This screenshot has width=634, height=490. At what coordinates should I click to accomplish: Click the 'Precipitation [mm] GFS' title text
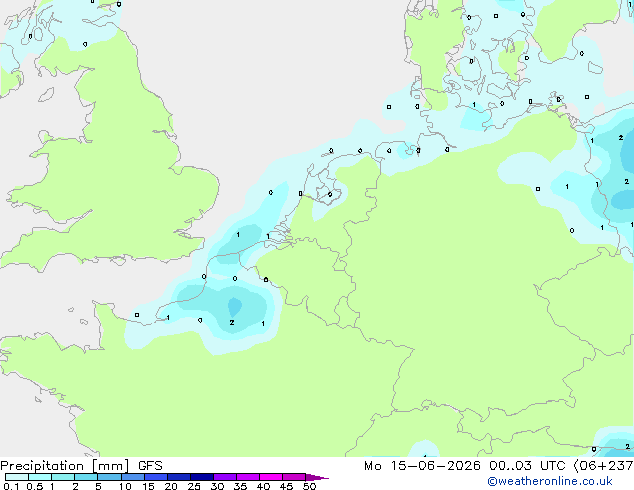pyautogui.click(x=81, y=466)
